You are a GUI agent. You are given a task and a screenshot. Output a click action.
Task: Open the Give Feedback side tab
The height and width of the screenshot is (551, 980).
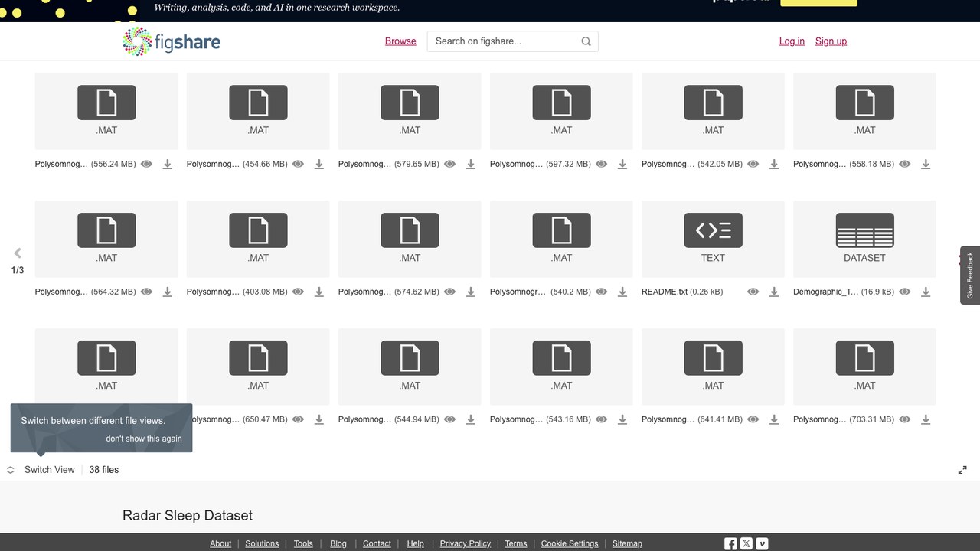click(970, 275)
